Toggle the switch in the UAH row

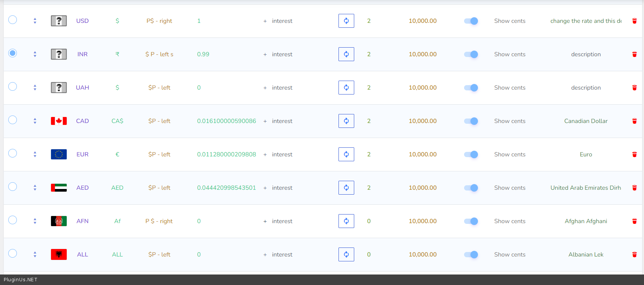[471, 88]
